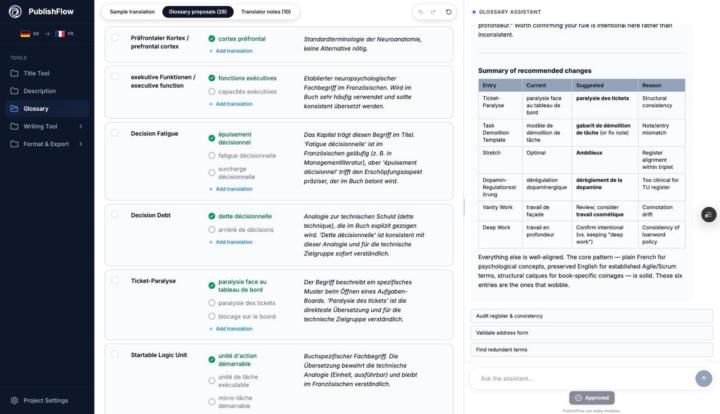Focus the 'Ask the assistant...' input
Screen dimensions: 720x414
(x=583, y=379)
